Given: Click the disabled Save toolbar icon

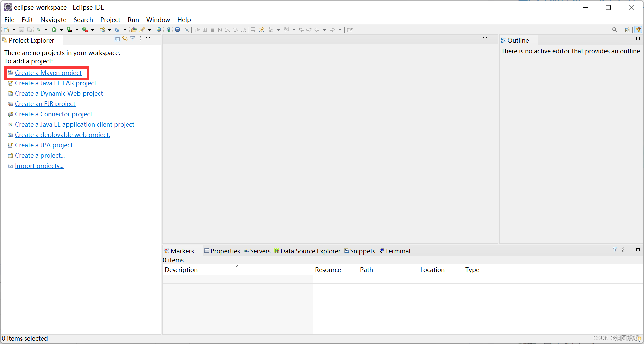Looking at the screenshot, I should tap(21, 30).
